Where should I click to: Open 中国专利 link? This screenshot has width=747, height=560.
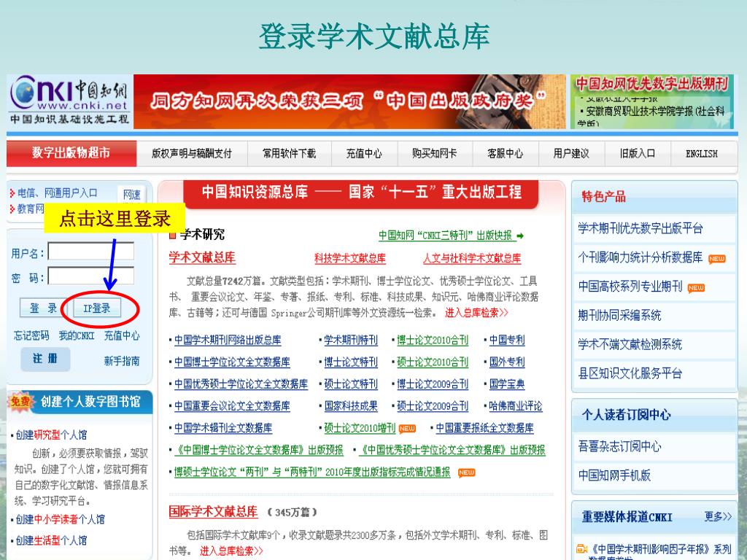(507, 340)
